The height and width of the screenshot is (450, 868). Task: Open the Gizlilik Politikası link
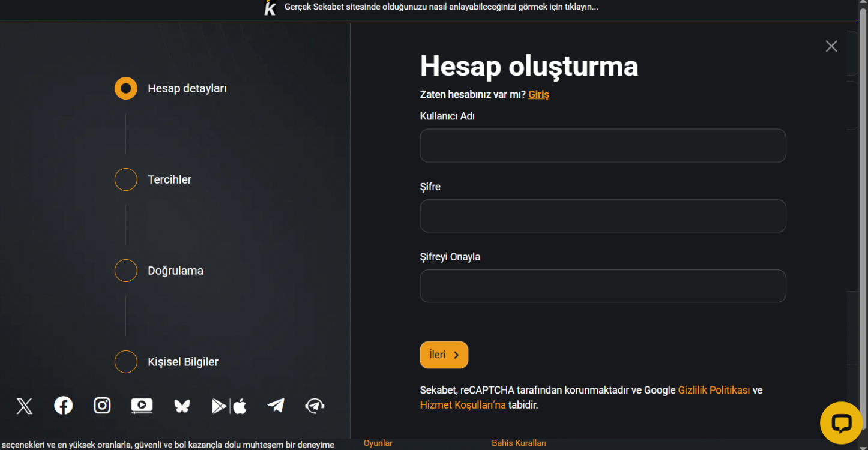tap(714, 390)
